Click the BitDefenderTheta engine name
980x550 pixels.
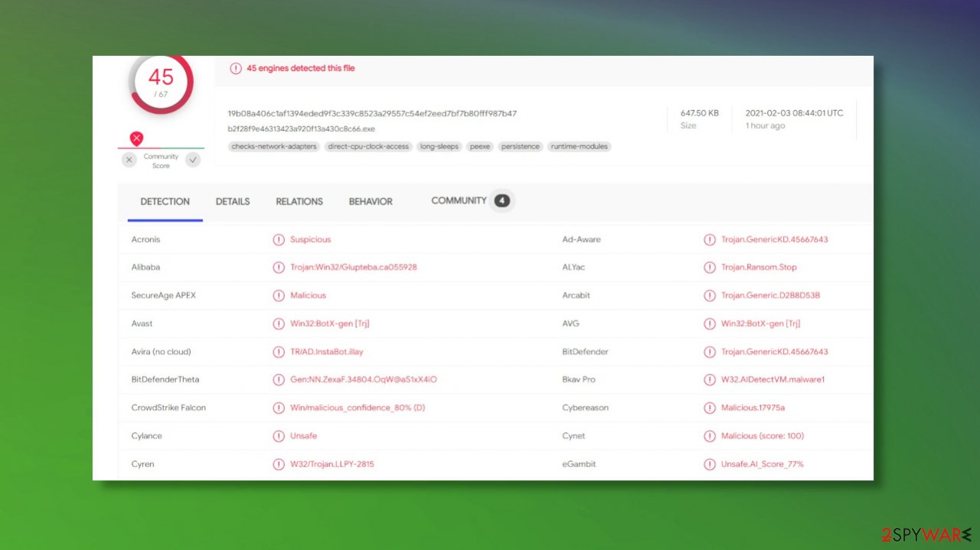(x=165, y=379)
